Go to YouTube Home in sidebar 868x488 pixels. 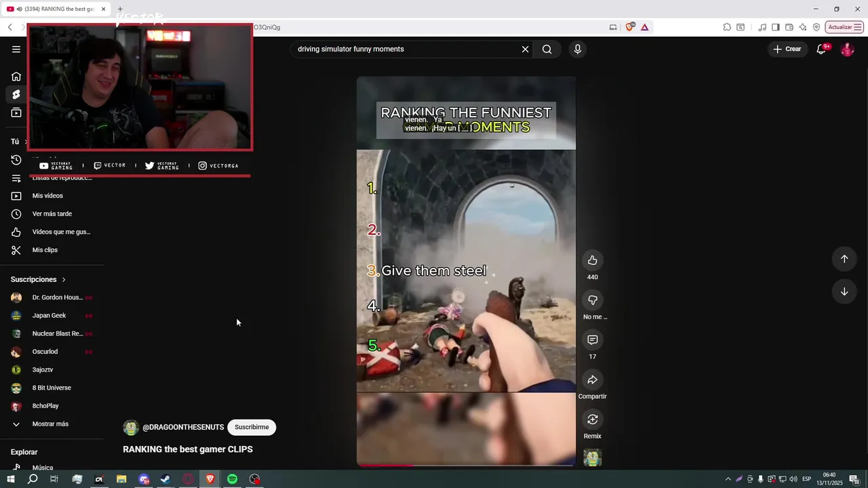pyautogui.click(x=16, y=77)
